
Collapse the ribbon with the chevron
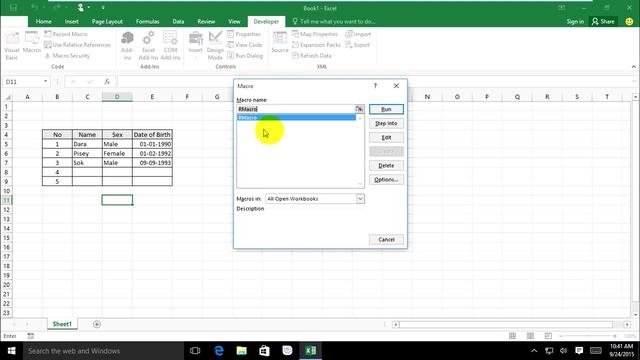633,67
